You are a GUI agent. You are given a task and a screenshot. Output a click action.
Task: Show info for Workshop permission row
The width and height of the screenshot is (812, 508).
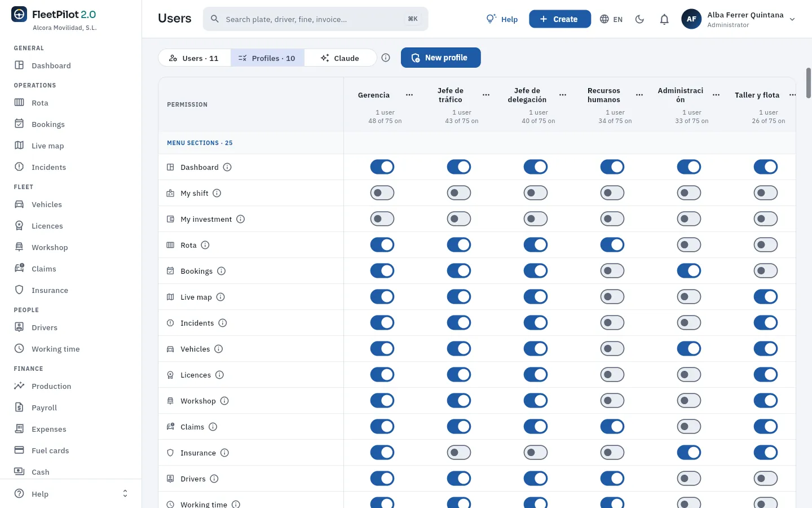[x=224, y=401]
